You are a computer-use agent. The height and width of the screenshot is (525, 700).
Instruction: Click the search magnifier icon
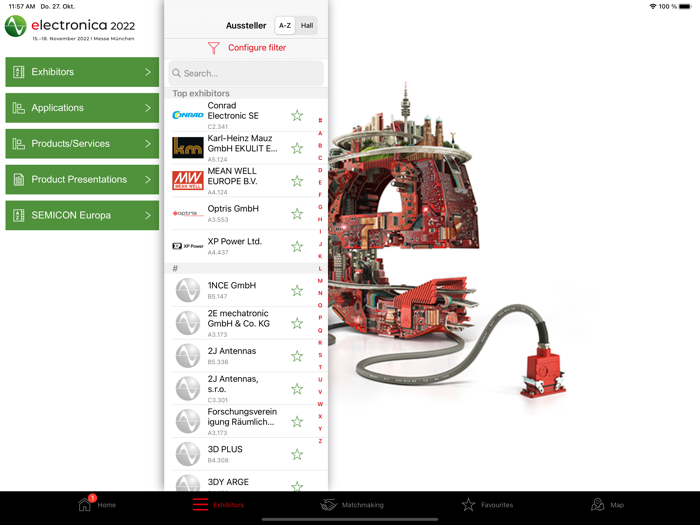click(x=177, y=73)
